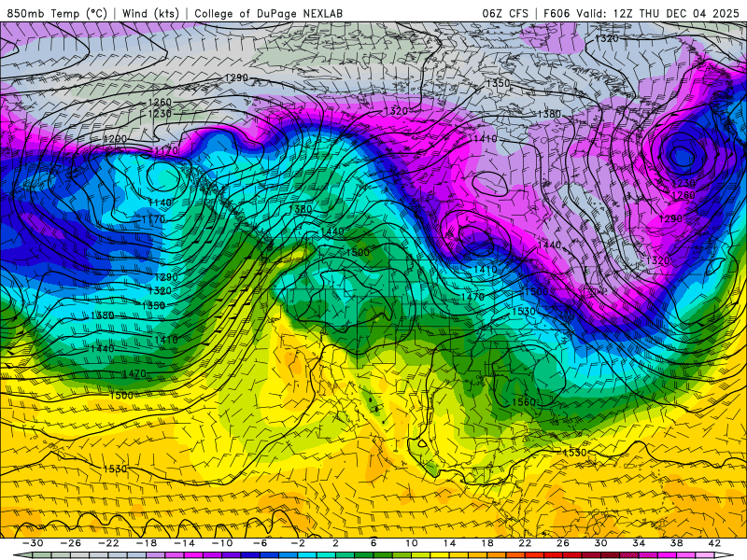
Task: Click the 1560 contour label
Action: click(x=524, y=402)
